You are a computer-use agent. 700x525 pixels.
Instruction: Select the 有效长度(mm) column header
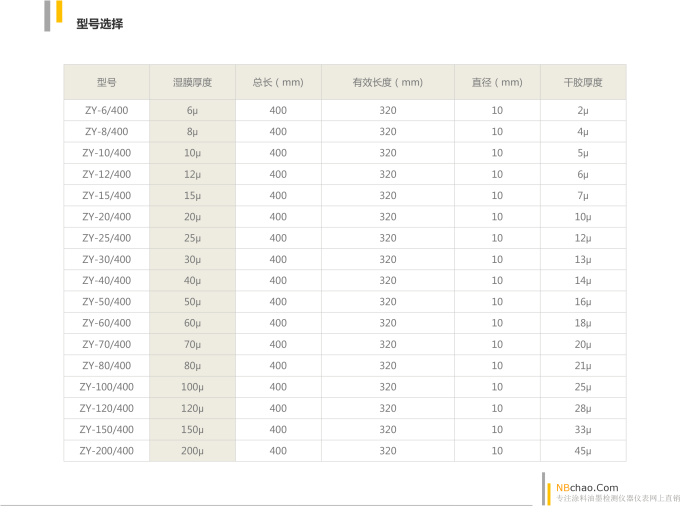pyautogui.click(x=388, y=82)
